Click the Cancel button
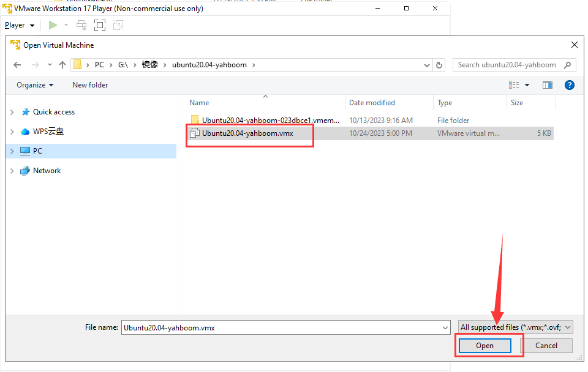This screenshot has height=372, width=588. (546, 346)
